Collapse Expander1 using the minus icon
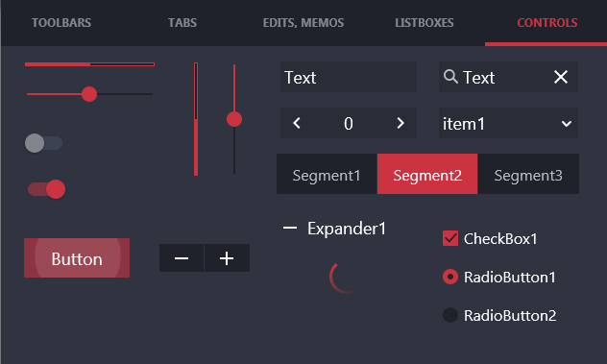The image size is (607, 364). (290, 228)
